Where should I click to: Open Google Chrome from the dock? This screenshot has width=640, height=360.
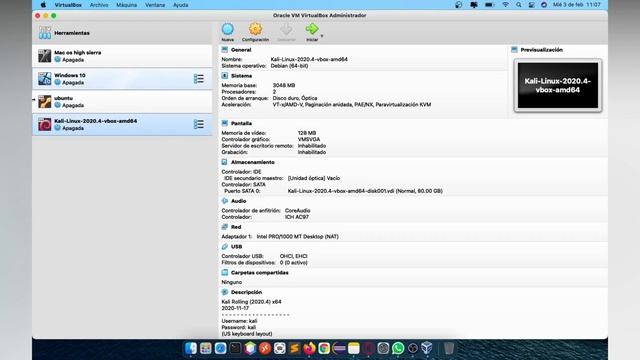(324, 348)
